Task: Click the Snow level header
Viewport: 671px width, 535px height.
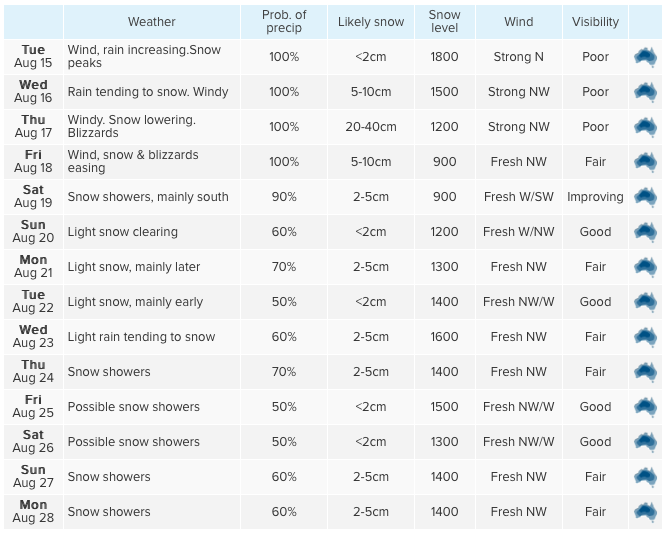Action: pos(445,22)
